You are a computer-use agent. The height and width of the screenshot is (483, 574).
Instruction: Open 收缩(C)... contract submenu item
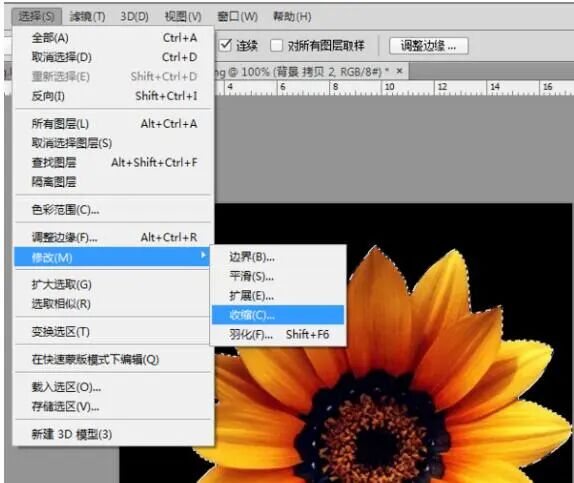click(278, 315)
